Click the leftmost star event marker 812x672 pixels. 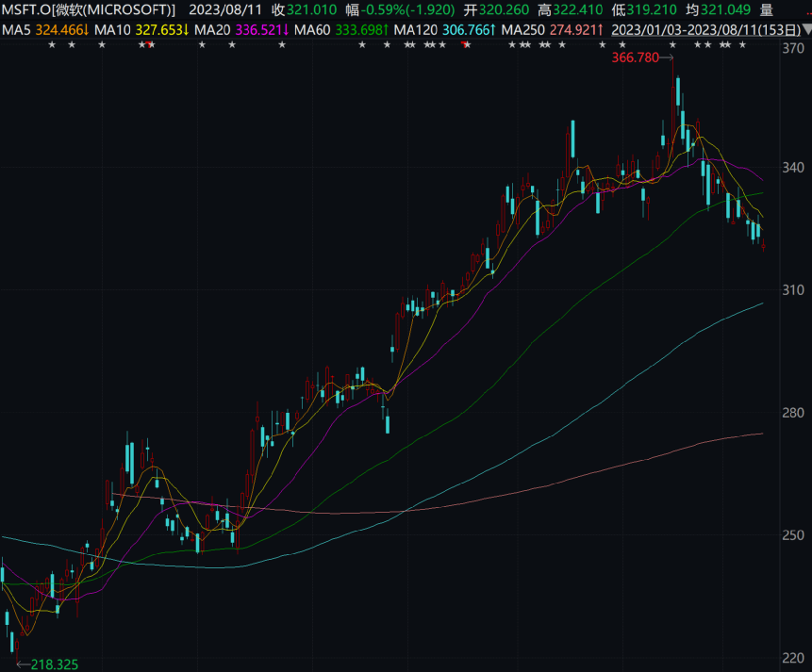tap(51, 45)
